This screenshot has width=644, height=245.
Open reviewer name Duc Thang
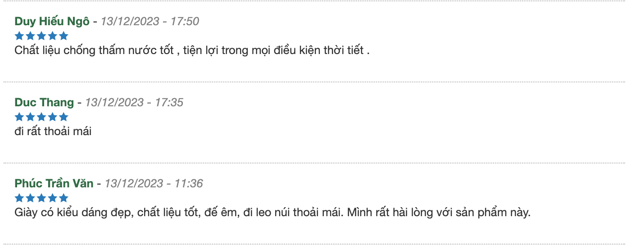pos(44,102)
